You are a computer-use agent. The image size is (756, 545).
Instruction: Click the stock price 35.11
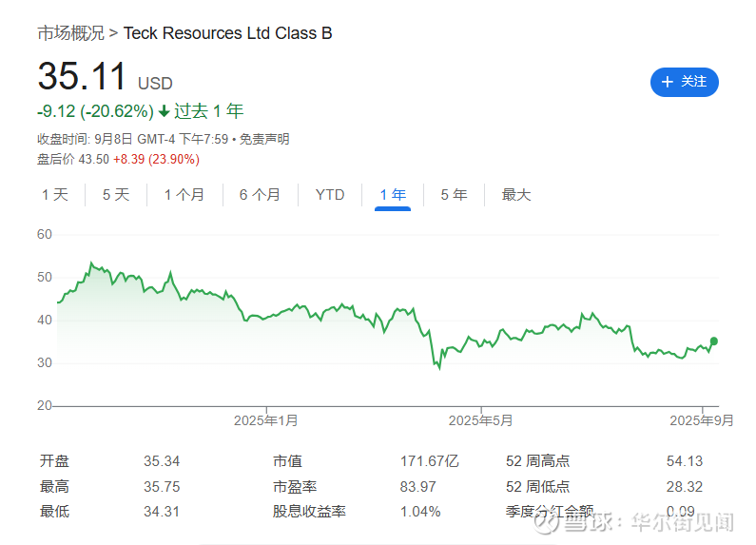coord(82,76)
